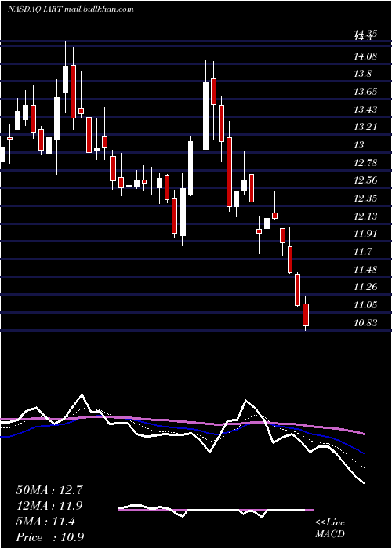
Task: Select the 11.26 price axis label
Action: (x=365, y=287)
